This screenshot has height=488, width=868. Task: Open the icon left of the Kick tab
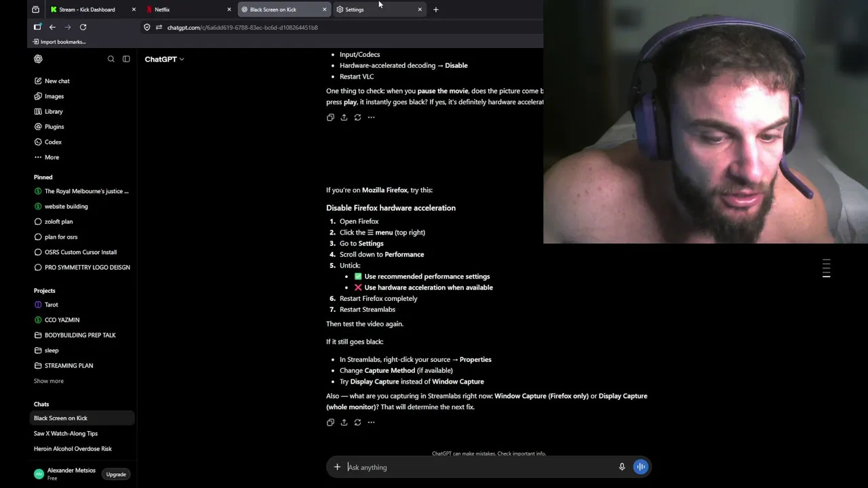[x=35, y=9]
